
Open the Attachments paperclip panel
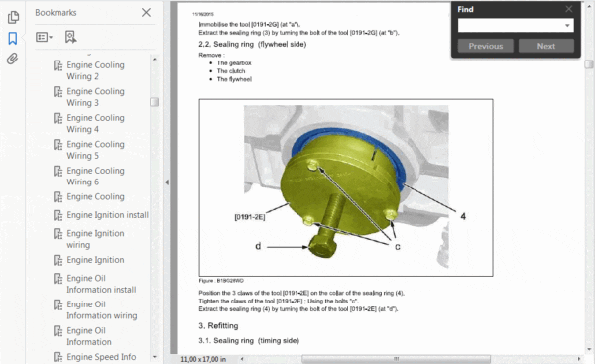click(x=12, y=59)
